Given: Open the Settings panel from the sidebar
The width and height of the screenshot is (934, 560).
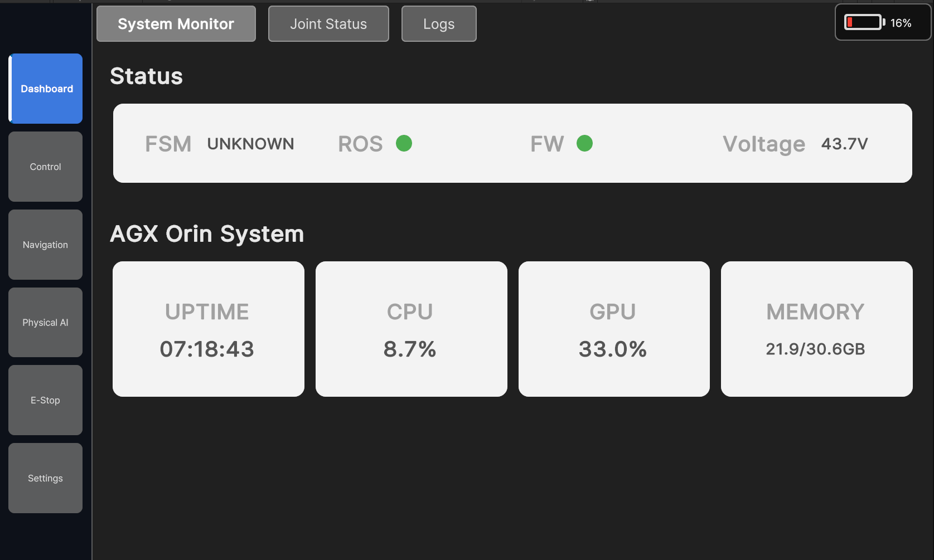Looking at the screenshot, I should (45, 478).
